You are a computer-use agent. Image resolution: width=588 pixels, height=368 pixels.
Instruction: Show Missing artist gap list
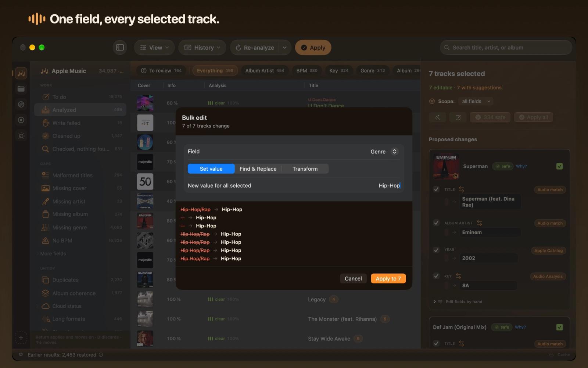point(80,201)
